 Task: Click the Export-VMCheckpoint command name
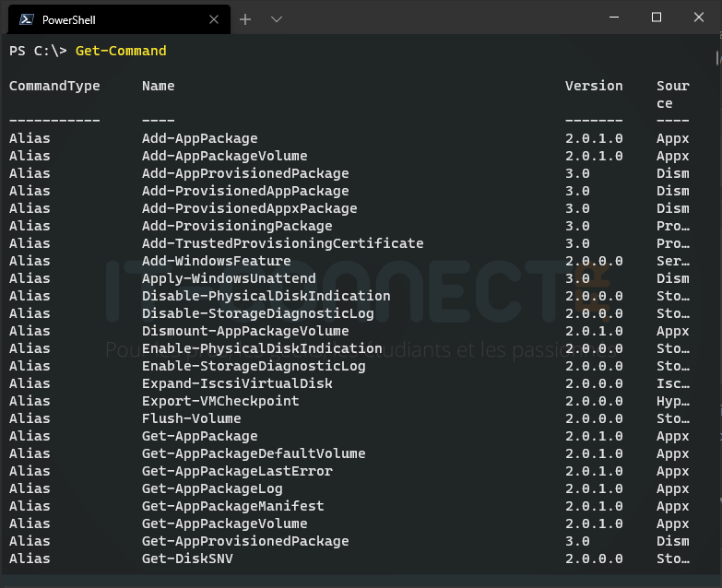pyautogui.click(x=220, y=401)
